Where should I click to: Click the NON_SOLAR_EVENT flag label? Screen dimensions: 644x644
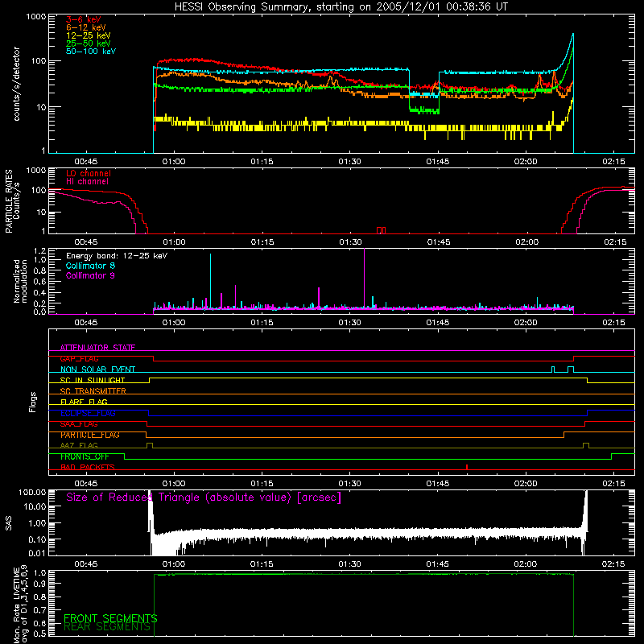pos(97,369)
